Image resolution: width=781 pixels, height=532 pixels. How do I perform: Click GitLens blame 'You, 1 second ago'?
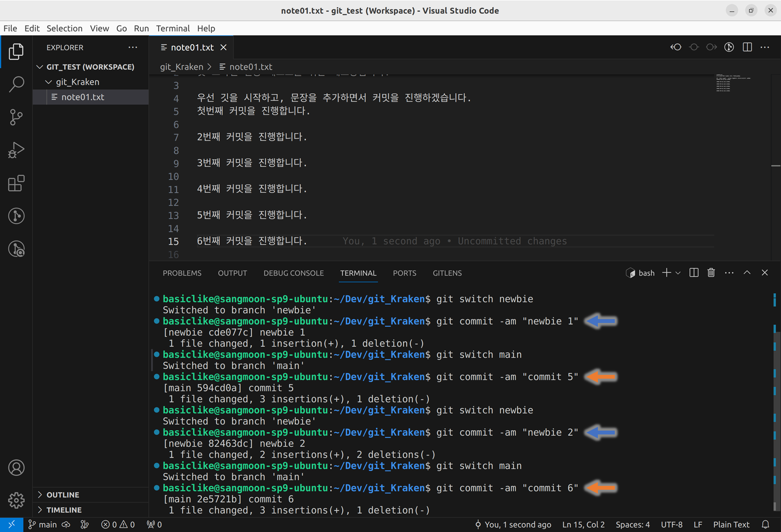pyautogui.click(x=513, y=525)
